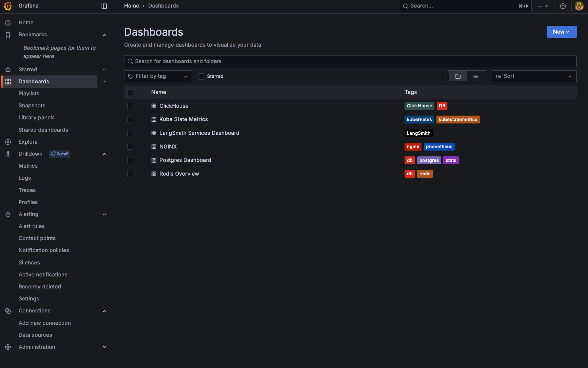Open Metrics under Drilldown
The image size is (588, 368).
[28, 166]
